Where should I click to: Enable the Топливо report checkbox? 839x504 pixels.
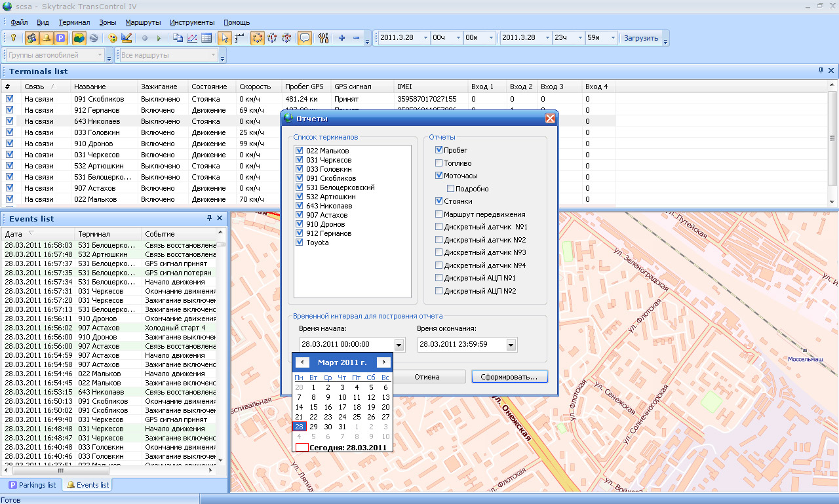(x=439, y=163)
